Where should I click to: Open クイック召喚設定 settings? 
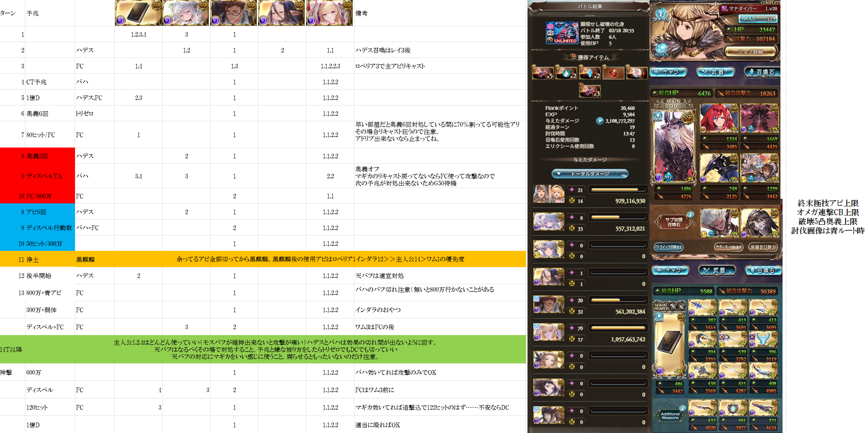(x=668, y=247)
